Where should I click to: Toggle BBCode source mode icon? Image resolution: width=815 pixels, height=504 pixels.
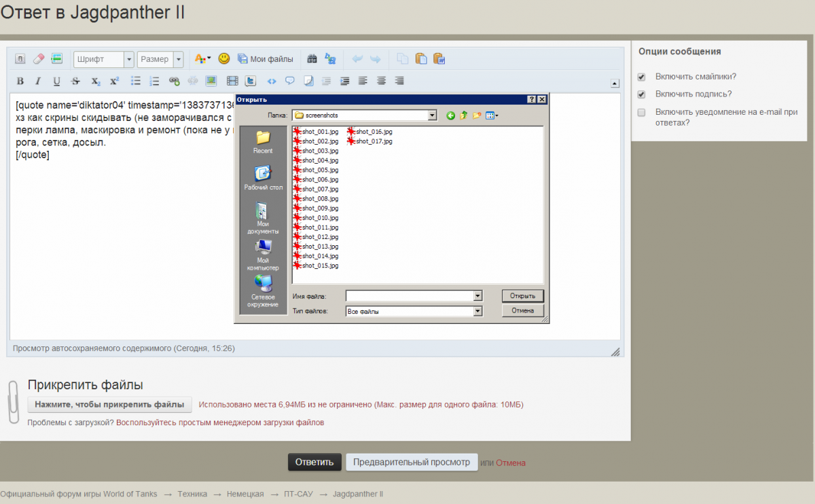[20, 59]
